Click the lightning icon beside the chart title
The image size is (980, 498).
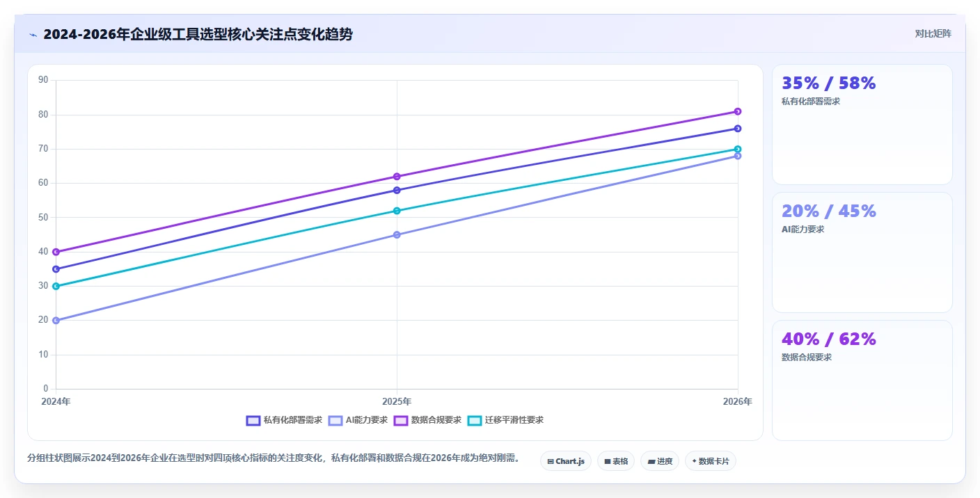pos(33,35)
